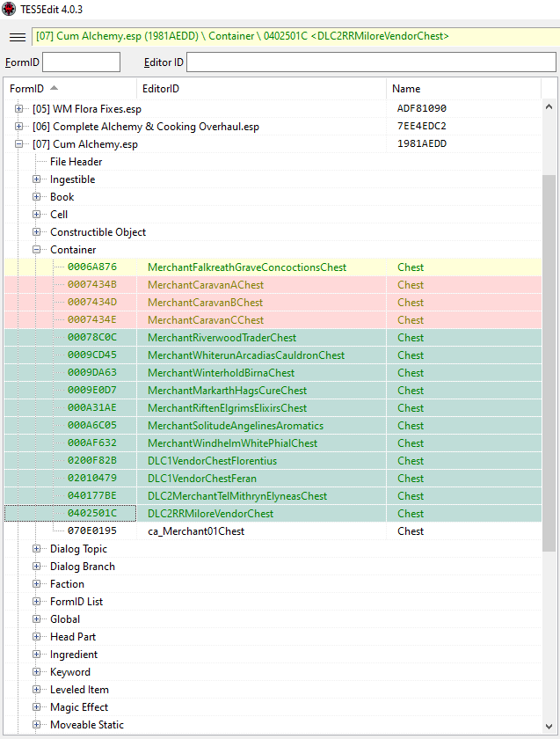Viewport: 560px width, 739px height.
Task: Select record 0007434E MerchantCaravanCChest
Action: click(273, 320)
